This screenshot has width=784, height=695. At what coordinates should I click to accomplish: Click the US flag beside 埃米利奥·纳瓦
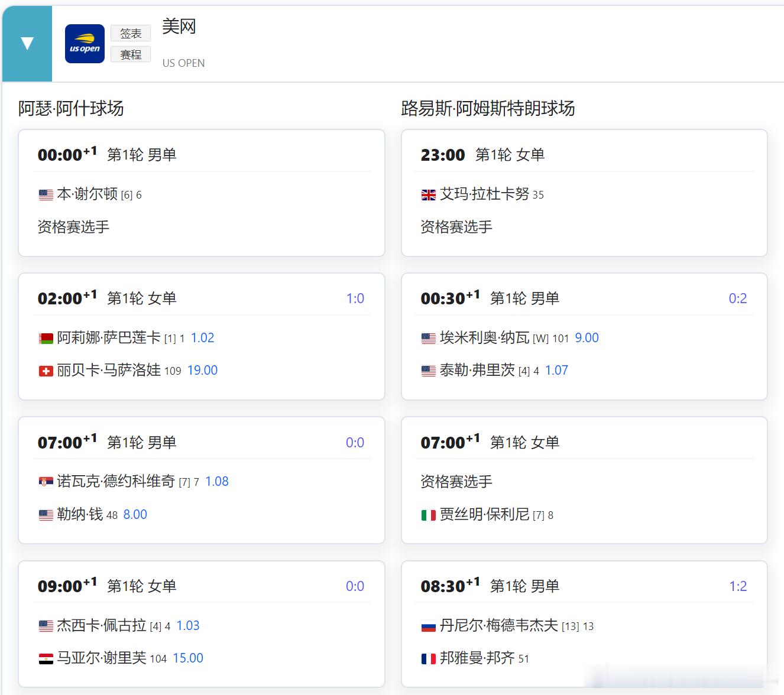pyautogui.click(x=429, y=339)
